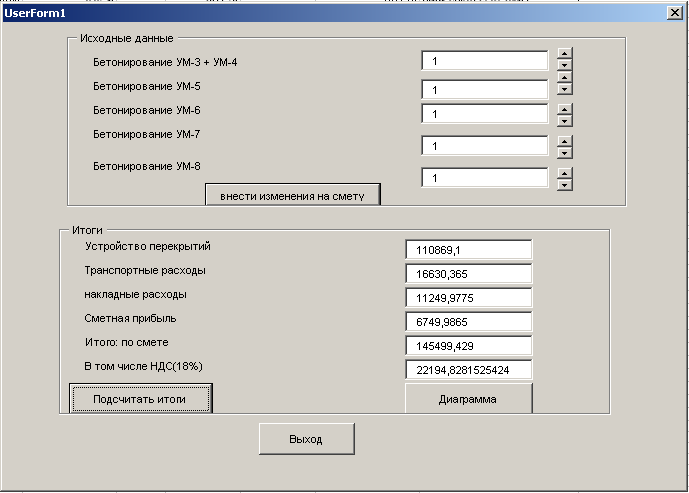This screenshot has width=689, height=493.
Task: Click the Подсчитать итоги button
Action: 141,399
